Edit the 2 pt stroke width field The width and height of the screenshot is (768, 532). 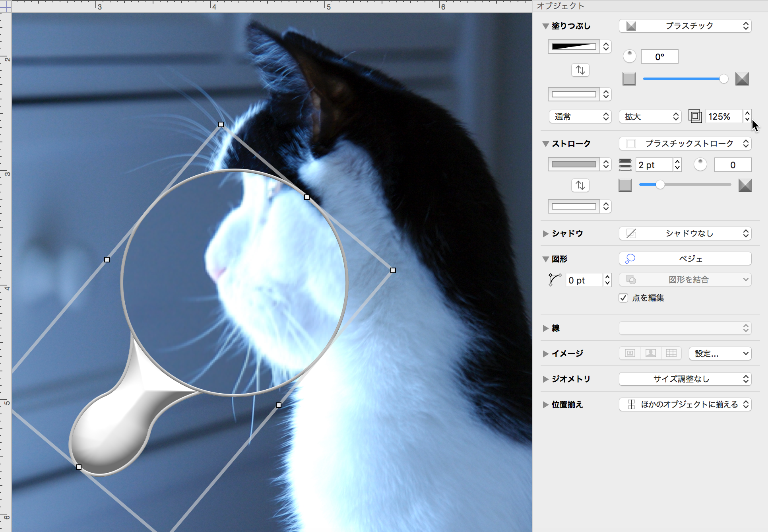654,165
